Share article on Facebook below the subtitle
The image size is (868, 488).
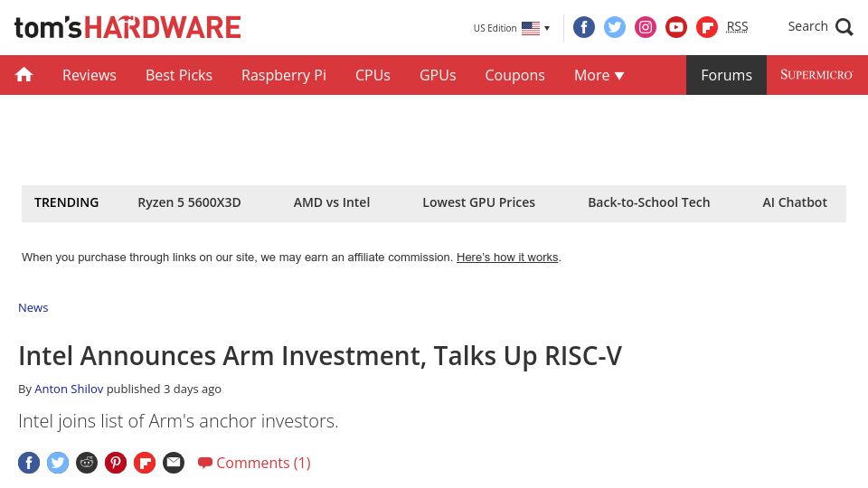[29, 463]
